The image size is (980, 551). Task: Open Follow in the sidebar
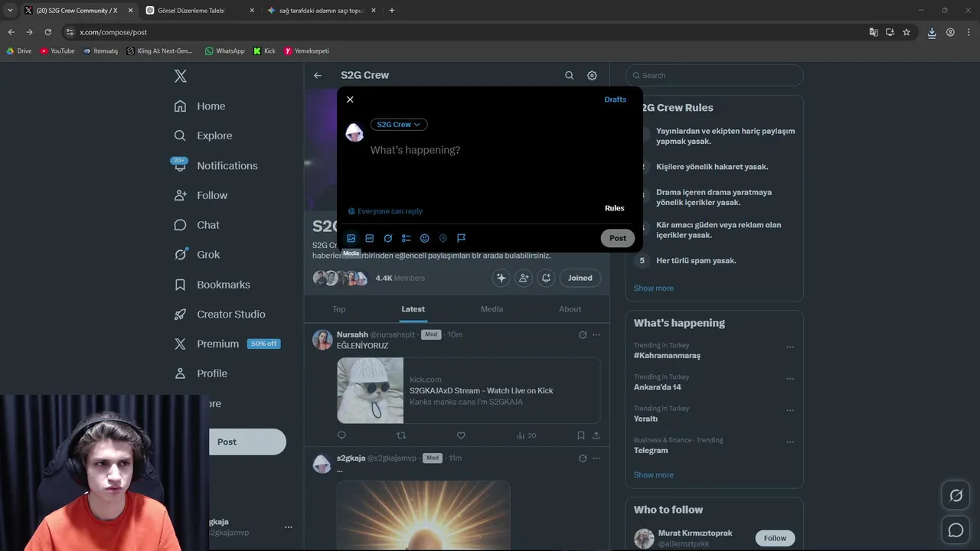coord(201,195)
